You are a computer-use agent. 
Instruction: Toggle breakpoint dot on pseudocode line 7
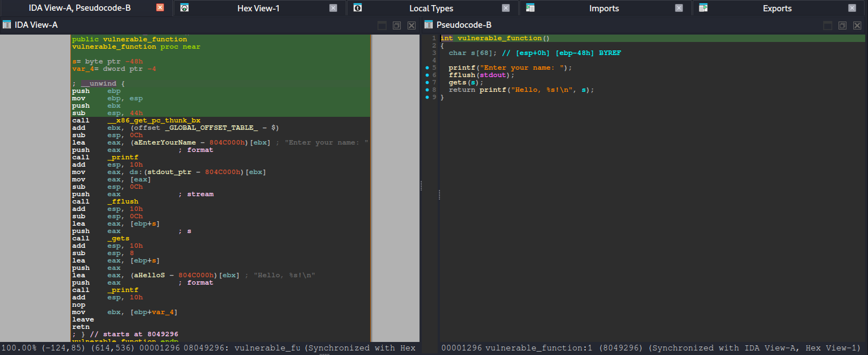(x=427, y=83)
